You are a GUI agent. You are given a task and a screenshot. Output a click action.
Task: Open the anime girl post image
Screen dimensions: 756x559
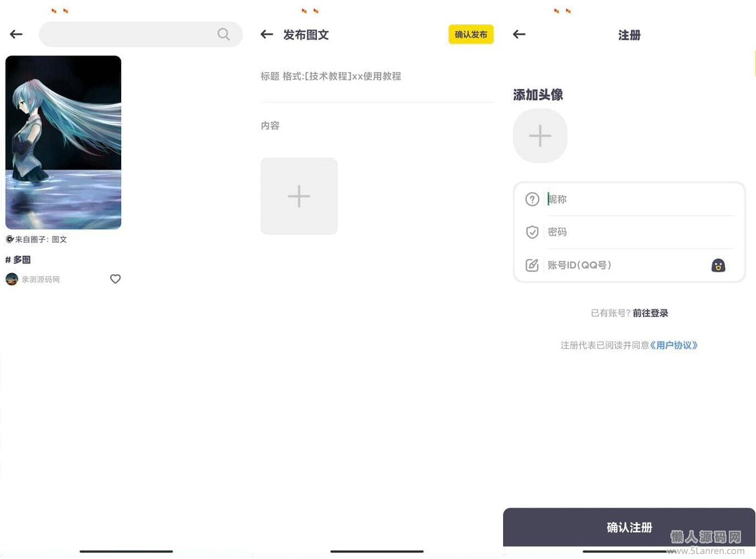(x=63, y=142)
